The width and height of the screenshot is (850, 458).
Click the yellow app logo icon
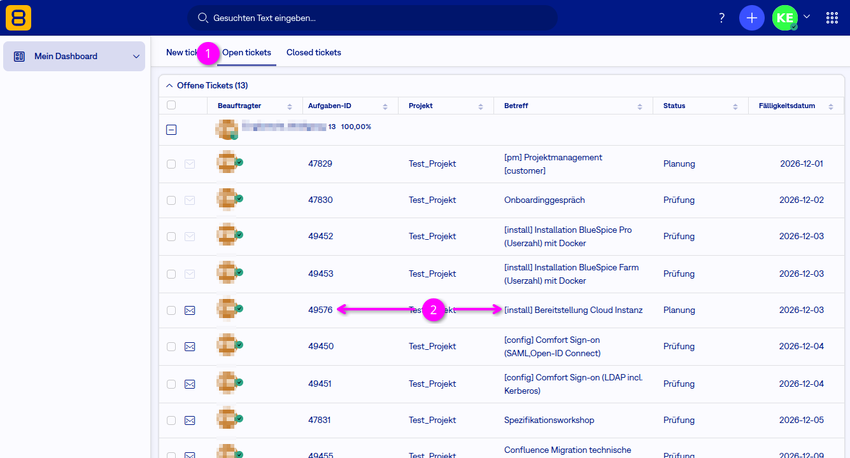click(18, 18)
